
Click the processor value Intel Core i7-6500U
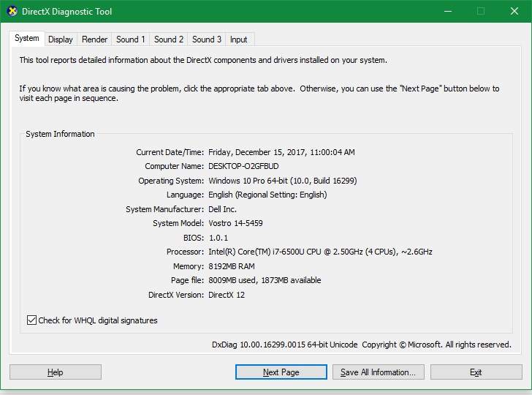[x=320, y=252]
